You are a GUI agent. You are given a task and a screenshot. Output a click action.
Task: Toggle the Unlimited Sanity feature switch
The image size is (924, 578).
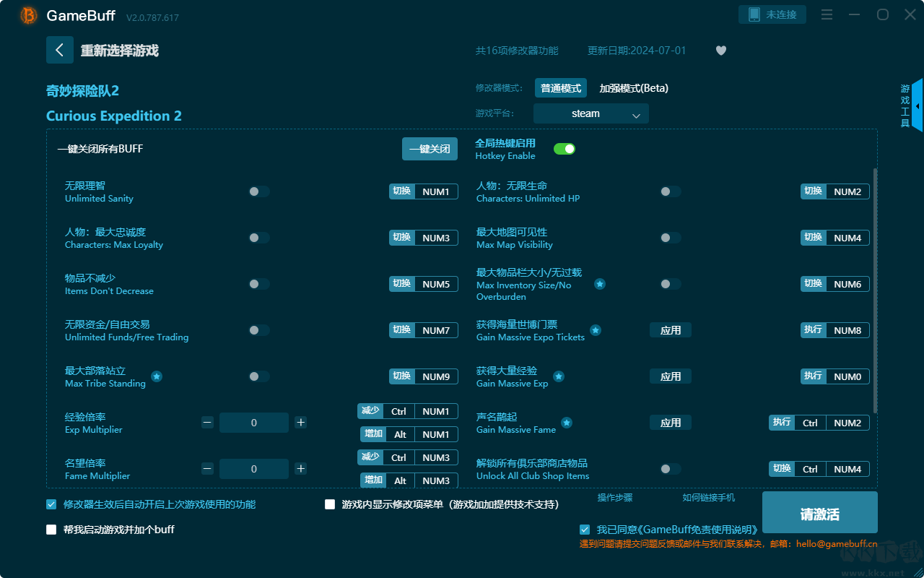click(x=258, y=191)
